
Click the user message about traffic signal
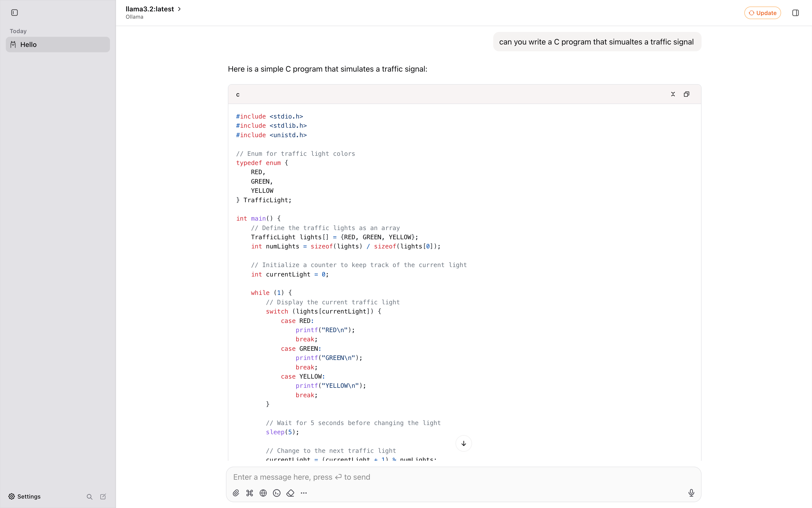(597, 42)
